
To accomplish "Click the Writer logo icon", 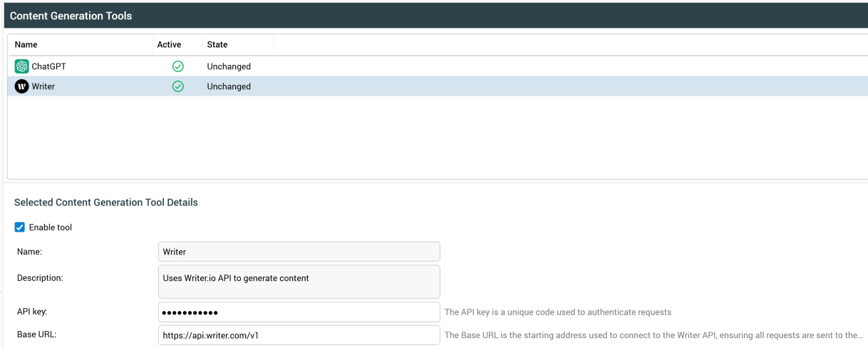I will click(21, 86).
